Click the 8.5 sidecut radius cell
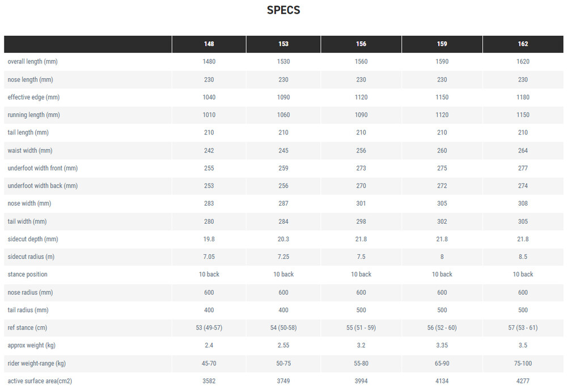Screen dimensions: 567x392 (x=523, y=257)
